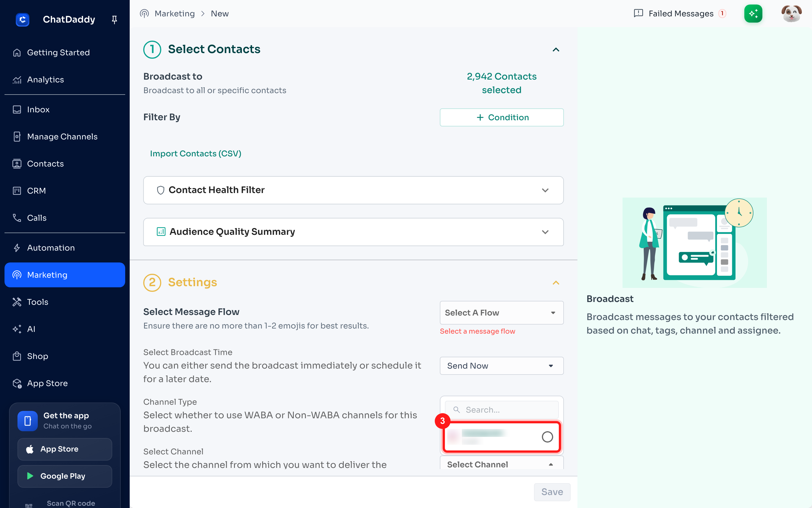Click the Select a message flow error text
The width and height of the screenshot is (812, 508).
[x=477, y=331]
